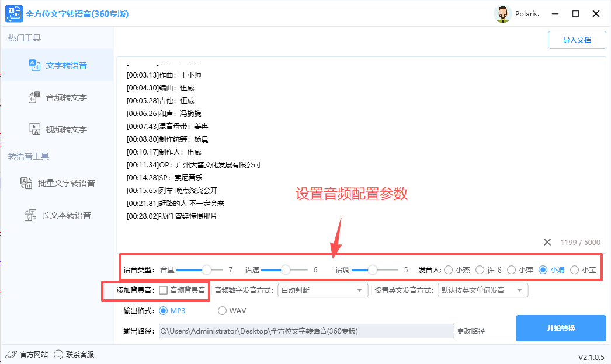Clear the text with the X icon
The image size is (611, 364).
point(547,242)
